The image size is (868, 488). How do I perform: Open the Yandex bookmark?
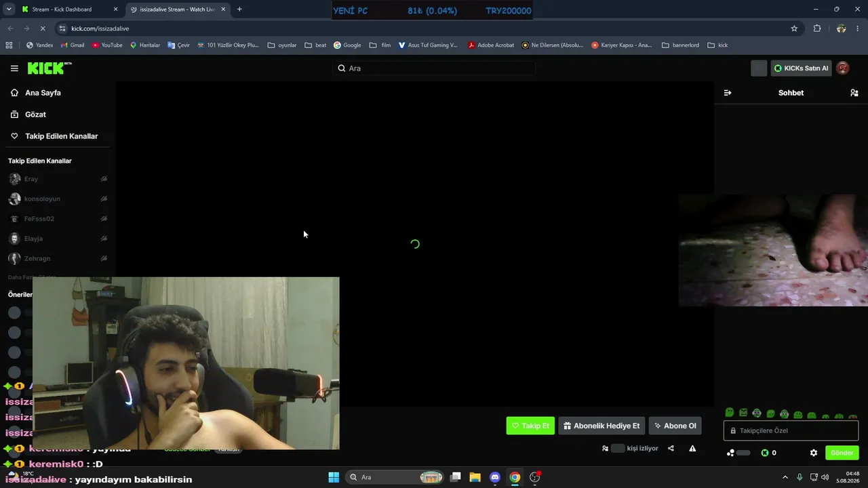39,45
